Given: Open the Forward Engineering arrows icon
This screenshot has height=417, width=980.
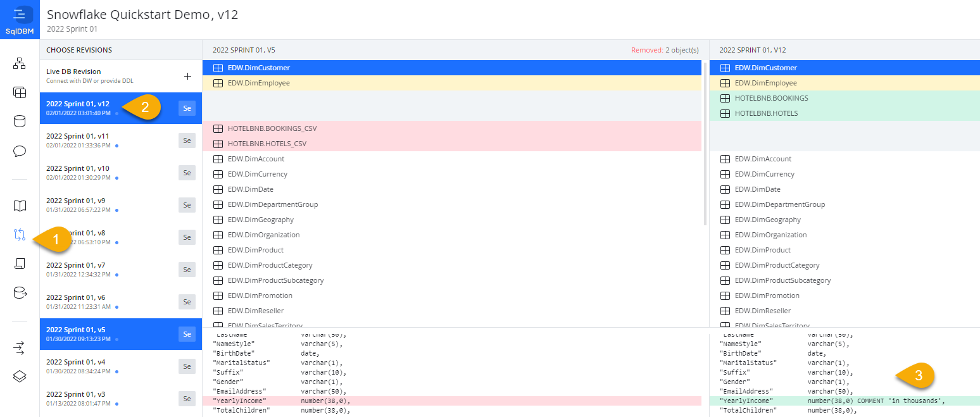Looking at the screenshot, I should 19,347.
